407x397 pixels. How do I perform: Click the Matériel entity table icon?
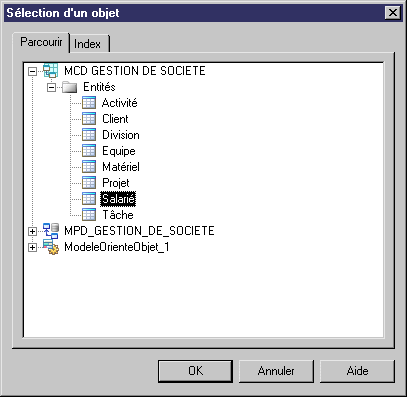pyautogui.click(x=89, y=167)
